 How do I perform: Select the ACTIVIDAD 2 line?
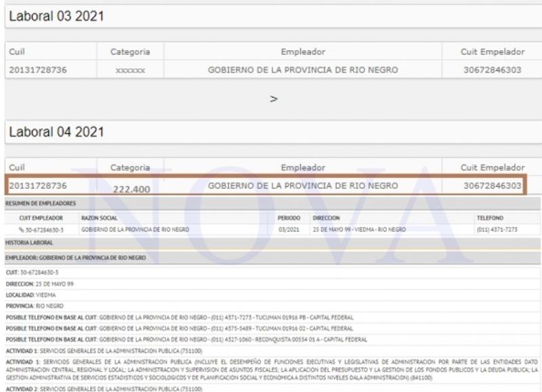(104, 389)
